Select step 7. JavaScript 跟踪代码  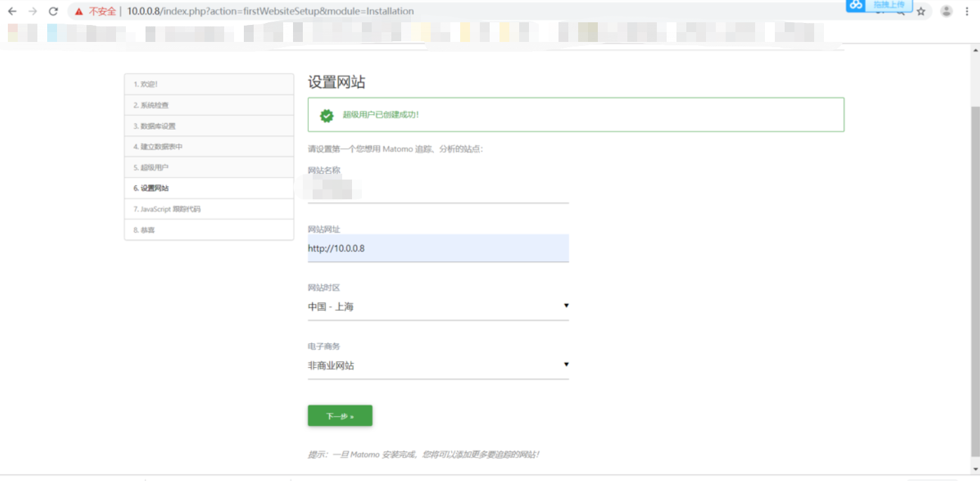point(209,209)
